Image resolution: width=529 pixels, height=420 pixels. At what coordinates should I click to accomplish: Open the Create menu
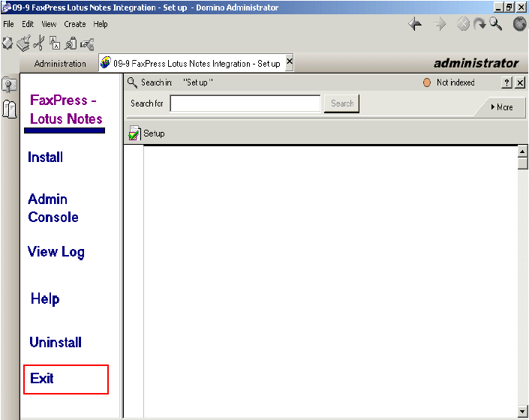74,24
